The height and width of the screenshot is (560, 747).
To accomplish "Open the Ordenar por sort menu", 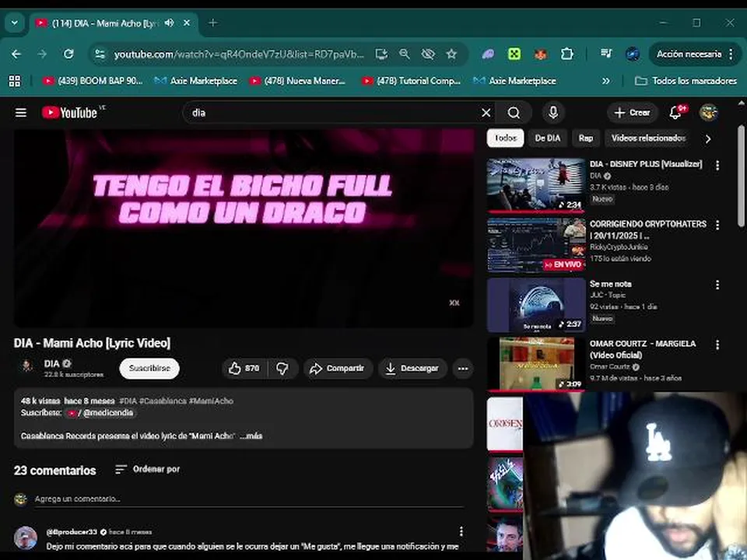I will (x=148, y=469).
